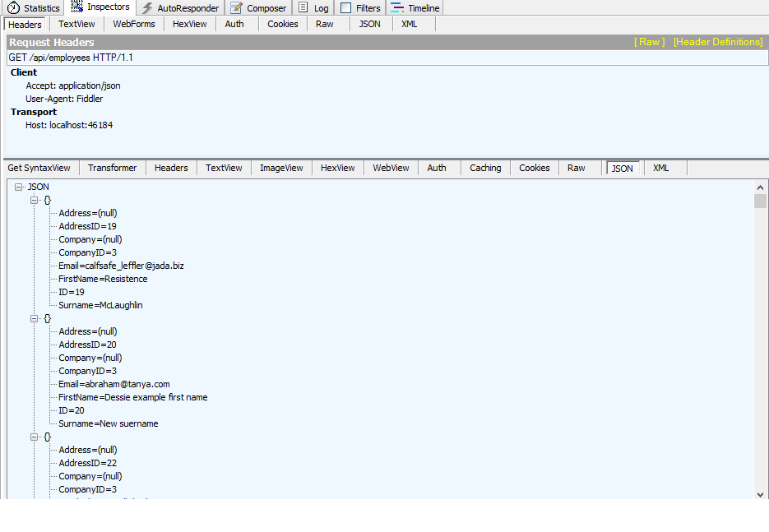Open the [Header Definitions] link

pyautogui.click(x=718, y=42)
